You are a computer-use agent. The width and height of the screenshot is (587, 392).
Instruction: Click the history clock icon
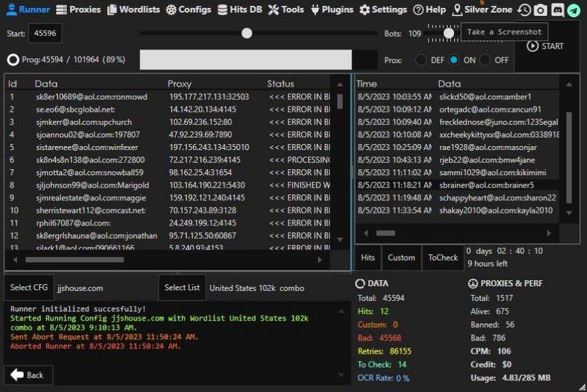pyautogui.click(x=524, y=10)
